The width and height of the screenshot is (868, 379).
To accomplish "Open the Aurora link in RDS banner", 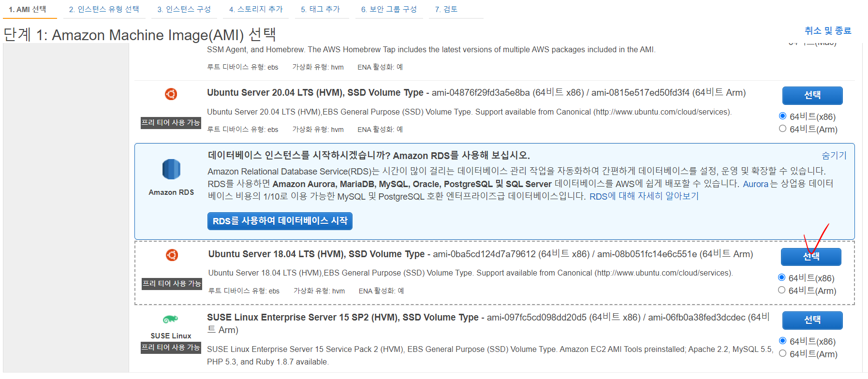I will tap(755, 184).
